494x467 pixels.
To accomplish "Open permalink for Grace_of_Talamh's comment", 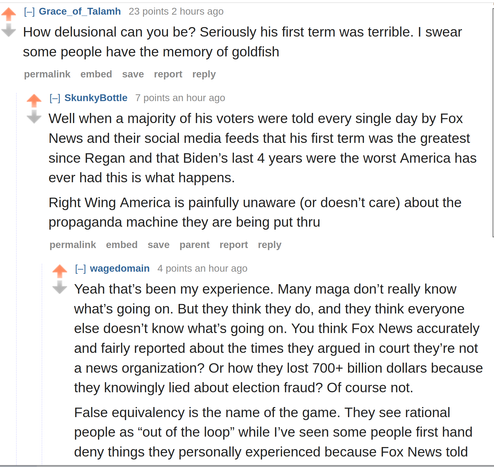I will click(47, 74).
